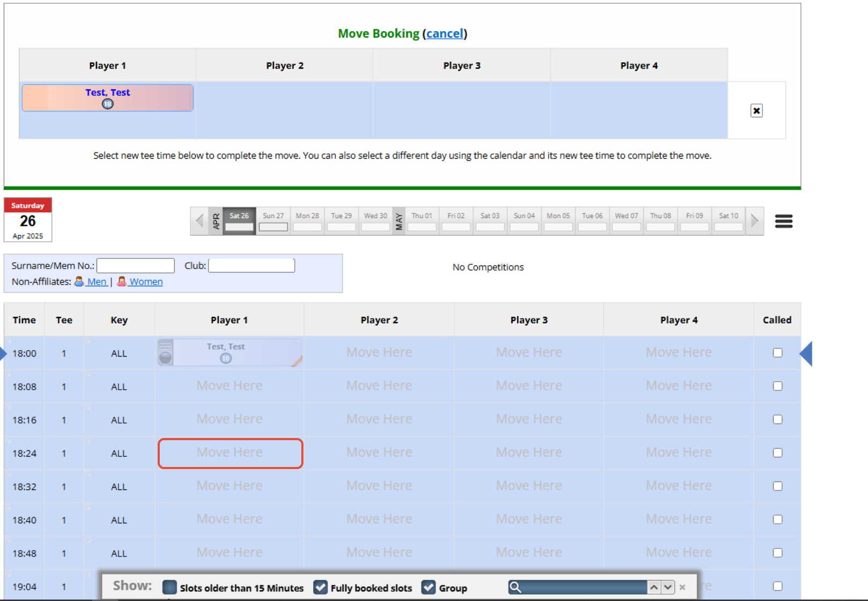The height and width of the screenshot is (601, 868).
Task: Click the Saturday 26 calendar date icon
Action: point(28,220)
